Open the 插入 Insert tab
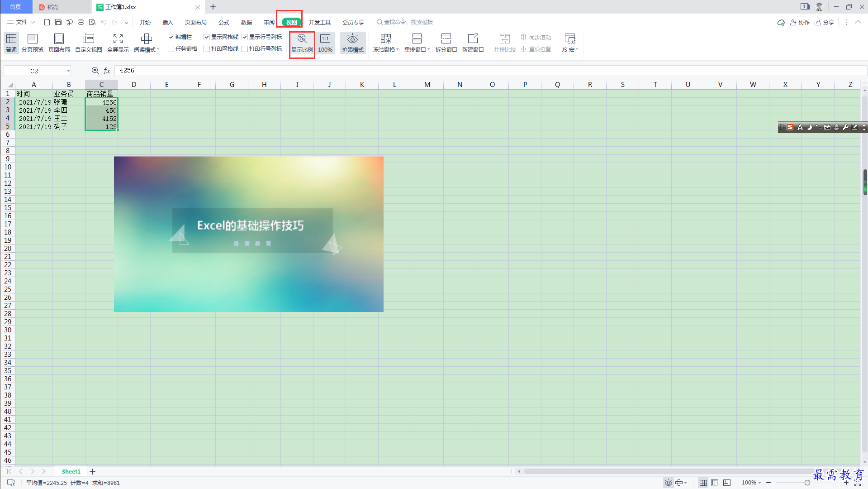The height and width of the screenshot is (489, 868). click(x=168, y=22)
